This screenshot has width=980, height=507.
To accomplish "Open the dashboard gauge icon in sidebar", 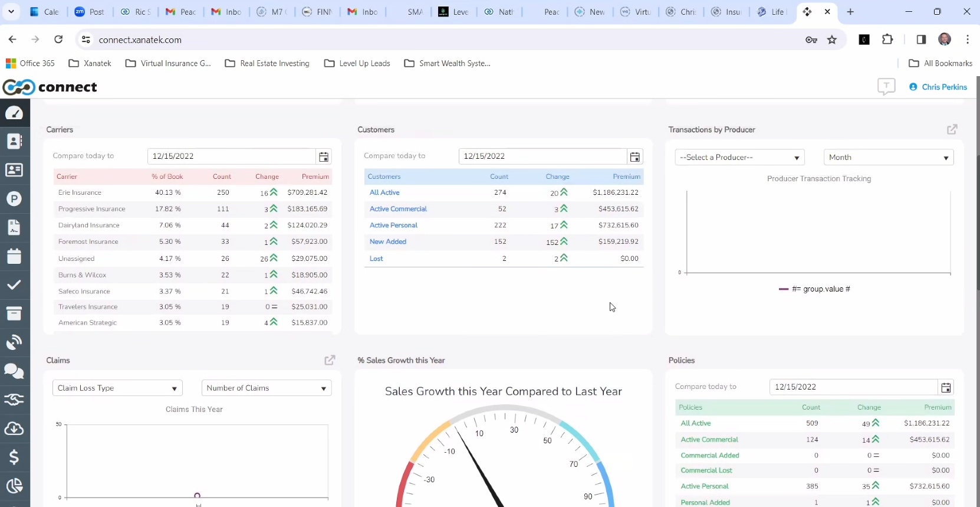I will (x=14, y=113).
